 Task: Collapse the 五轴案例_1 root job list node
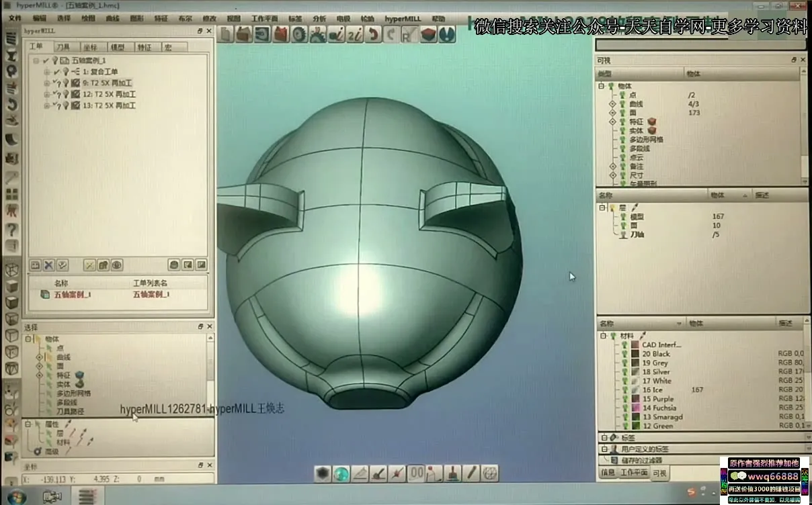(x=36, y=60)
